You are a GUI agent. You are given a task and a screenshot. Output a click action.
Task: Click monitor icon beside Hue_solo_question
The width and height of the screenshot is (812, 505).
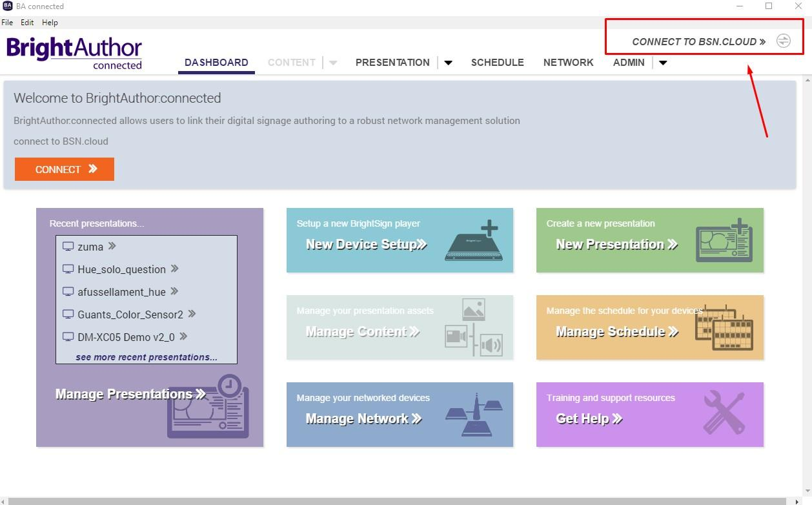pyautogui.click(x=68, y=269)
